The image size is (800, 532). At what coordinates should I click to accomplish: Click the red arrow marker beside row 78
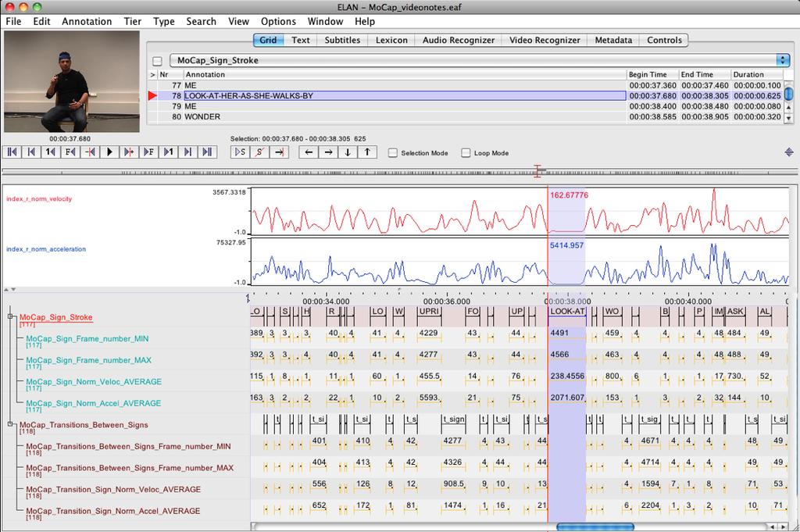point(152,96)
